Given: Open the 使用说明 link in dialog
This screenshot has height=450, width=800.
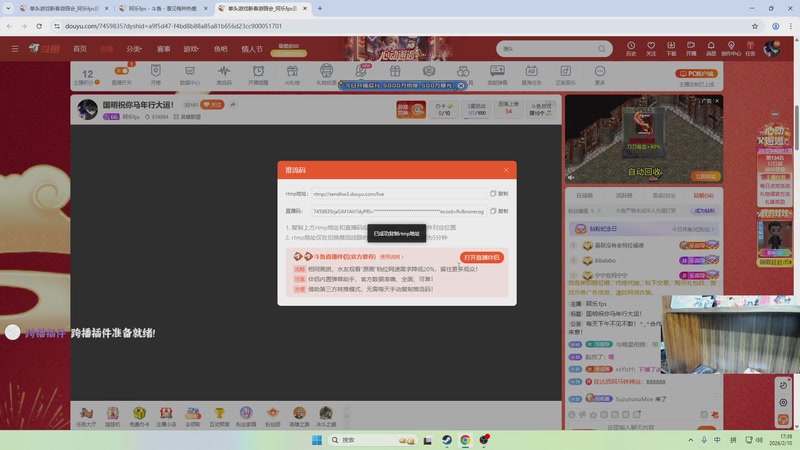Looking at the screenshot, I should pos(391,257).
